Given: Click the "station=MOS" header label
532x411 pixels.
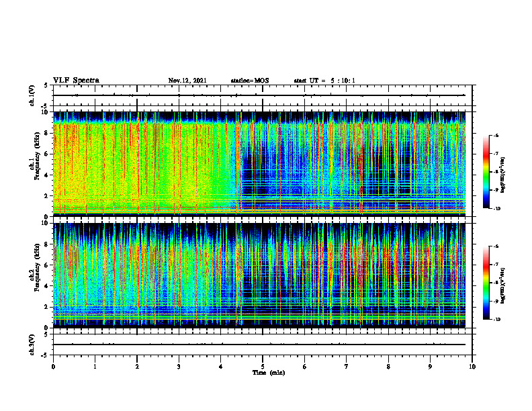Looking at the screenshot, I should pyautogui.click(x=250, y=81).
